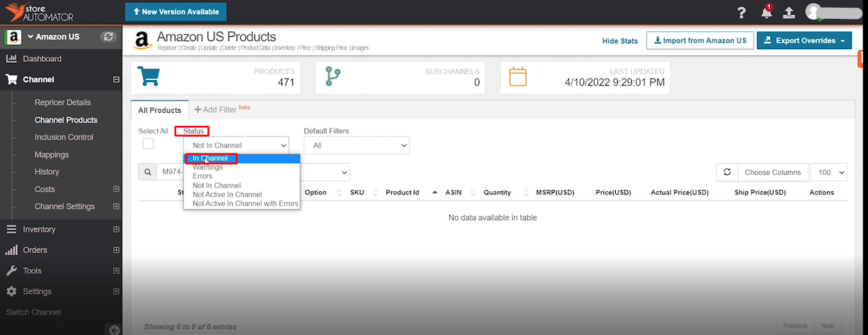Click the Amazon 'a' channel icon in sidebar

pos(13,37)
